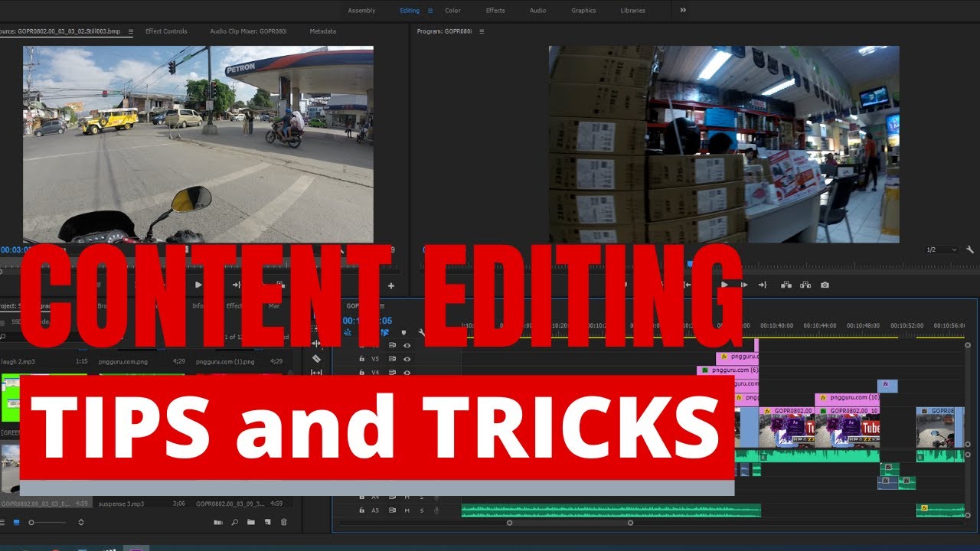Open the Effect Controls tab

click(166, 31)
